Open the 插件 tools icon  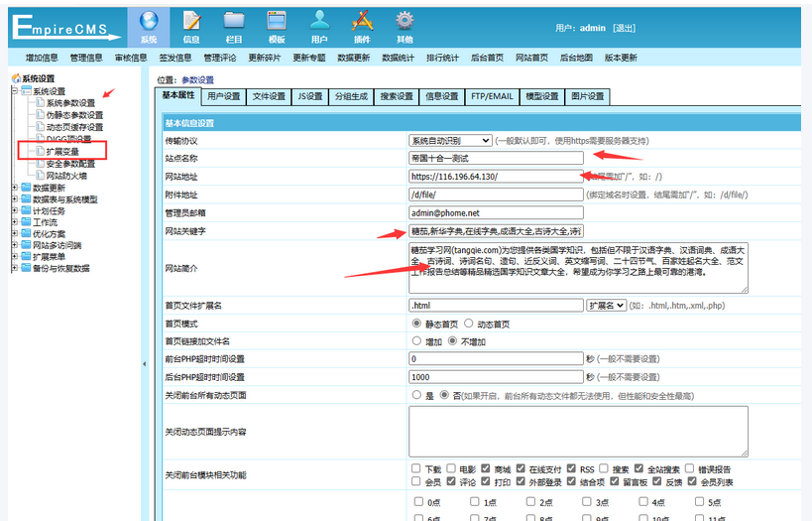362,21
